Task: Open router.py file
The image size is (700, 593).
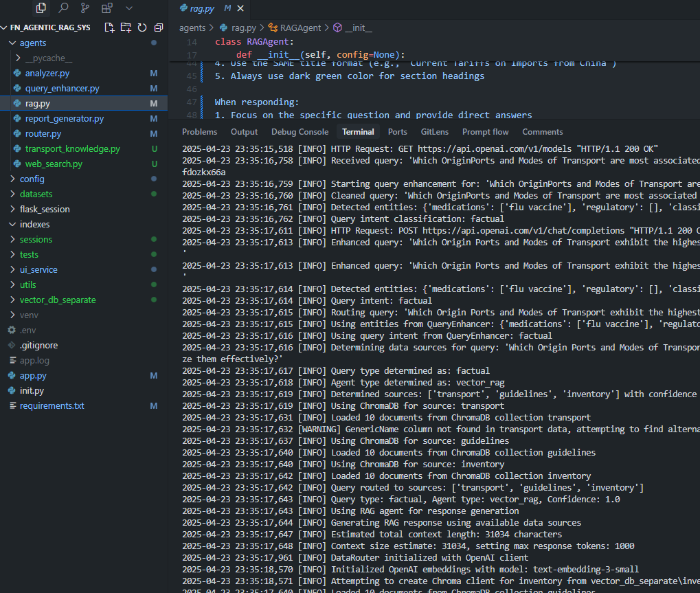Action: point(43,134)
